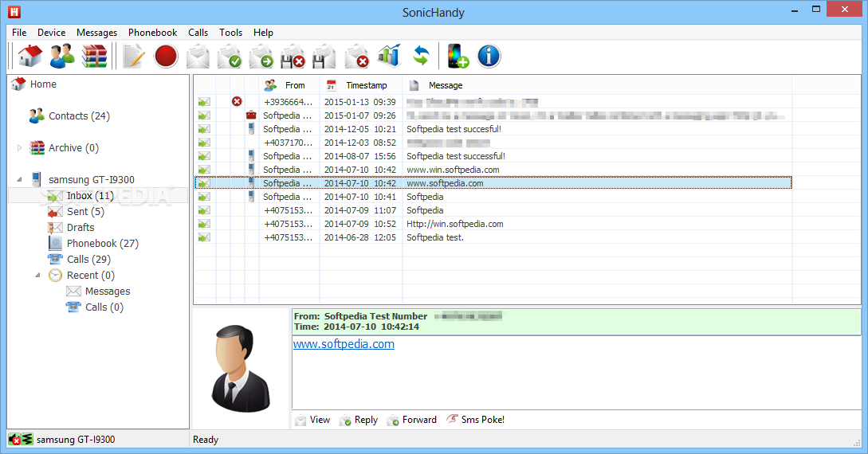The image size is (868, 454).
Task: Select Home in the sidebar tree
Action: [43, 84]
